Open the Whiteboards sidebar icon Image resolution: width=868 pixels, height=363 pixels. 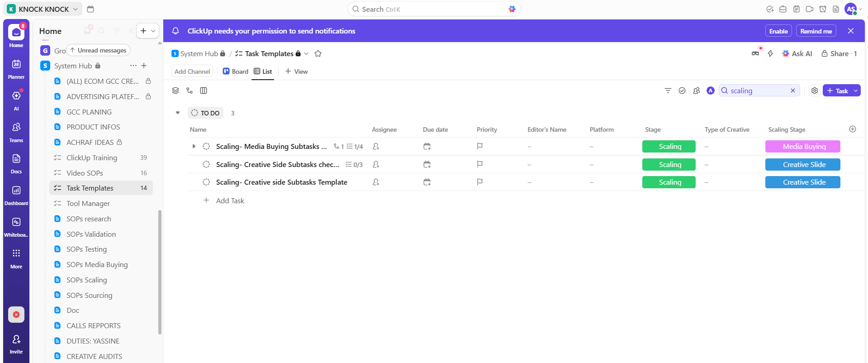pos(16,226)
